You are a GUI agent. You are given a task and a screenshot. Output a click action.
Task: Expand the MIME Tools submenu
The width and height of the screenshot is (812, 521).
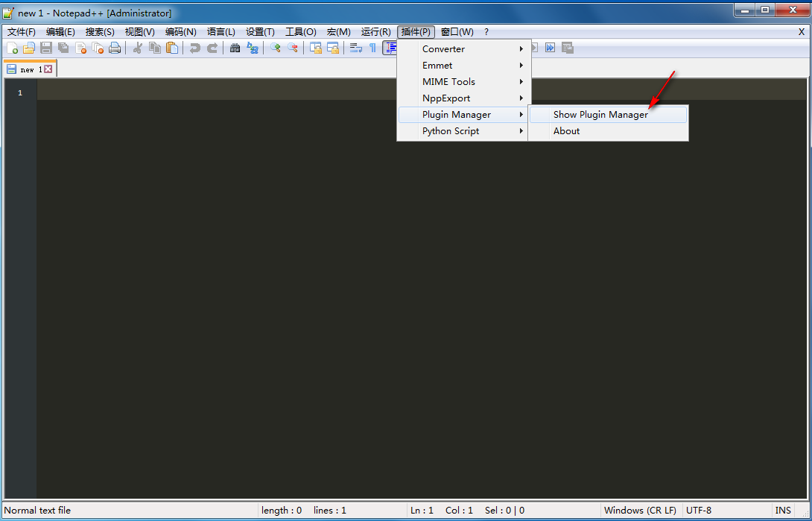tap(465, 82)
